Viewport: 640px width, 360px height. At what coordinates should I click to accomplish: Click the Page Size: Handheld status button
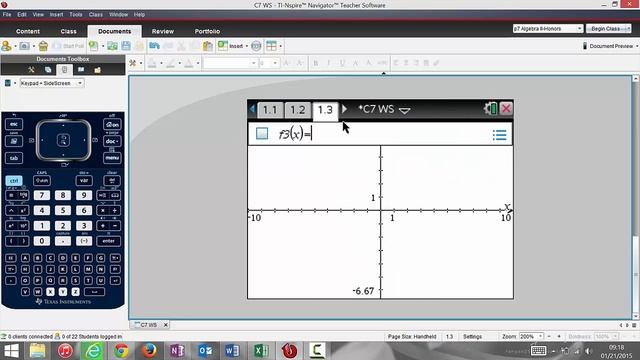(x=412, y=336)
